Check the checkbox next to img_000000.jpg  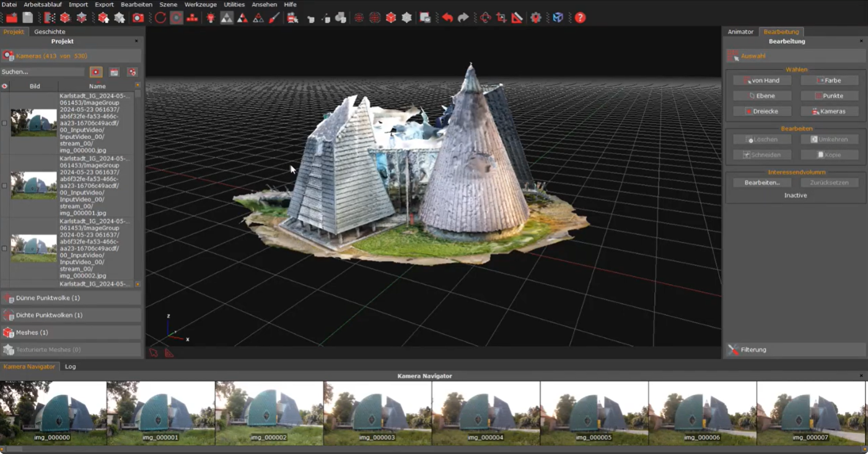pos(4,123)
